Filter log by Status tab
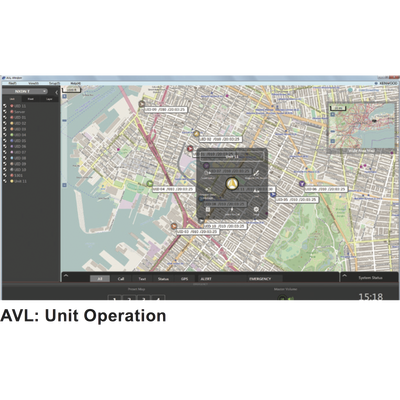This screenshot has height=400, width=400. 163,279
